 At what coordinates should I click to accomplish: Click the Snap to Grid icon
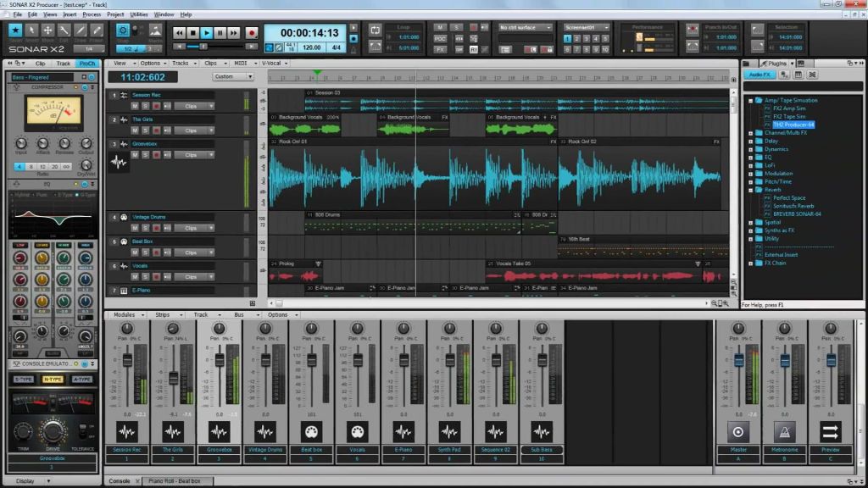(123, 31)
